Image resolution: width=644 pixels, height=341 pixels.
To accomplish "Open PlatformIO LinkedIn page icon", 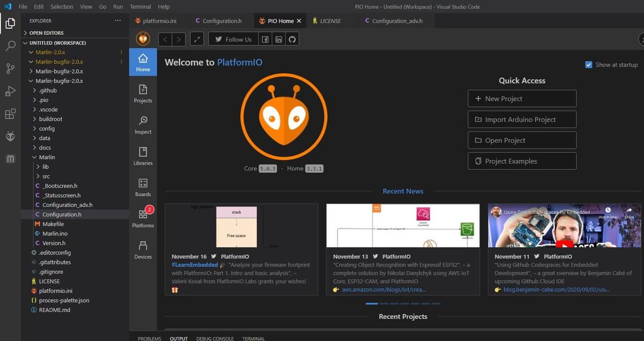I will pyautogui.click(x=279, y=39).
